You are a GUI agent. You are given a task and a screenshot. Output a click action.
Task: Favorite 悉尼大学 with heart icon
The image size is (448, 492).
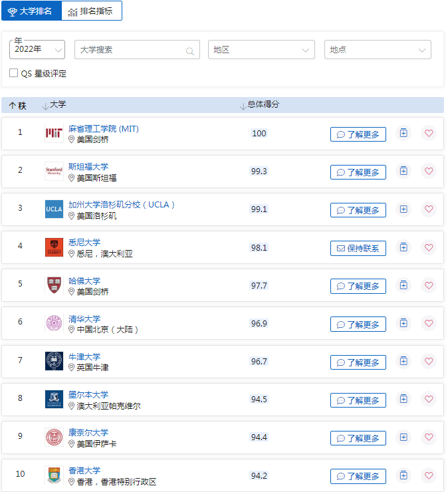[429, 247]
